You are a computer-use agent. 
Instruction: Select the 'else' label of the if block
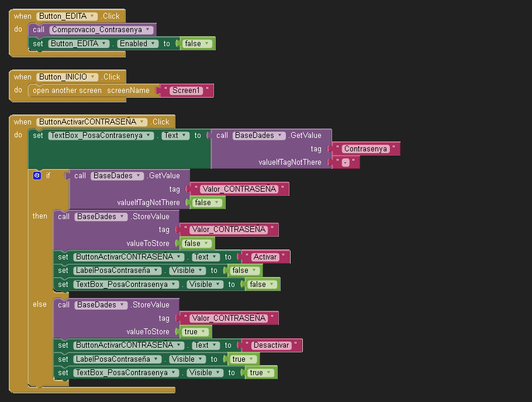40,304
